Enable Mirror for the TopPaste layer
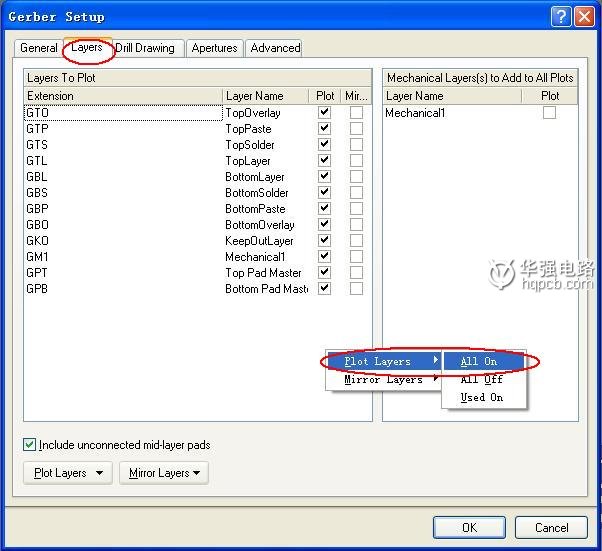This screenshot has height=551, width=602. tap(356, 129)
